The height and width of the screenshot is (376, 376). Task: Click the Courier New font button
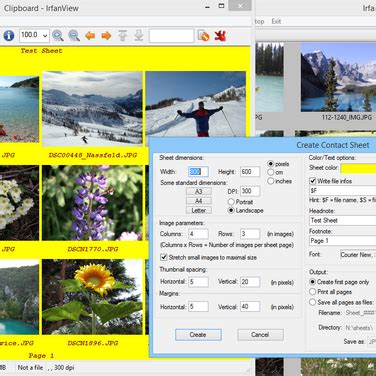tap(358, 255)
